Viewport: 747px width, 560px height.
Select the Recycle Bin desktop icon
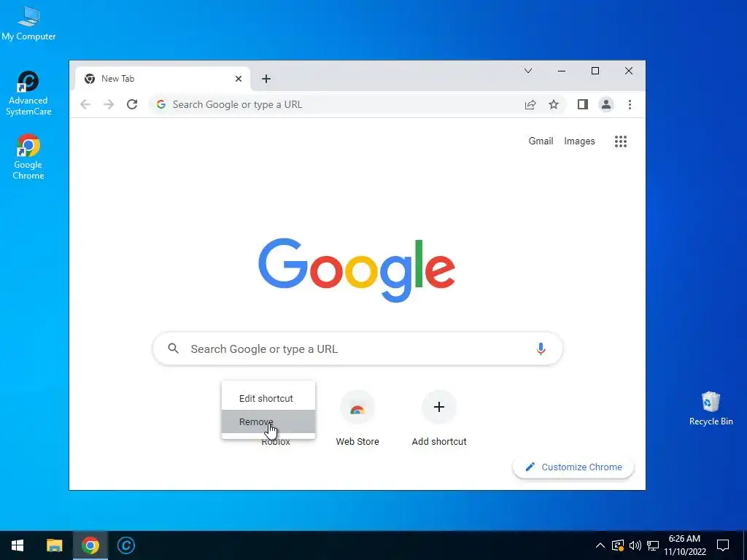coord(711,408)
